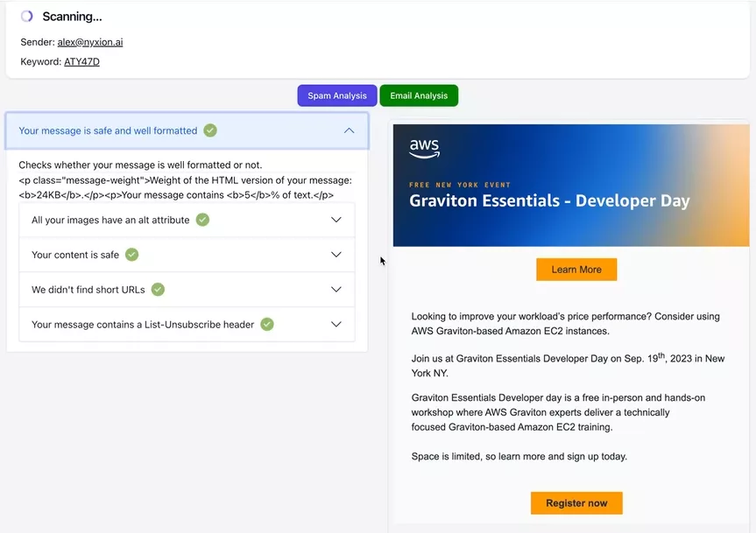Click the 'Your message is safe' header text
This screenshot has height=533, width=756.
click(x=108, y=130)
